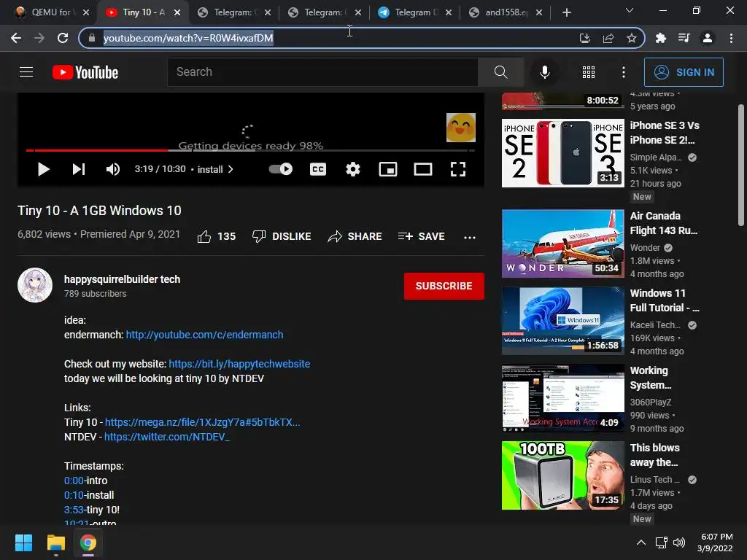
Task: Open Air Canada Flight 143 video thumbnail
Action: (562, 244)
